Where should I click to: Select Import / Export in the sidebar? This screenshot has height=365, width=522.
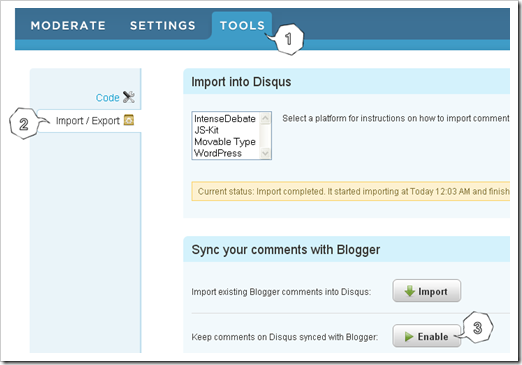(x=87, y=121)
